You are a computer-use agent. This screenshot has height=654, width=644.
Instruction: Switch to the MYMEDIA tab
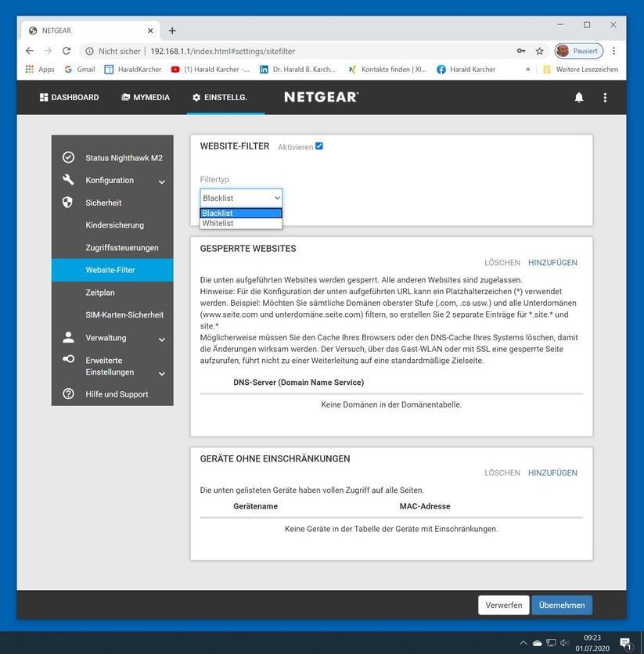(x=146, y=98)
